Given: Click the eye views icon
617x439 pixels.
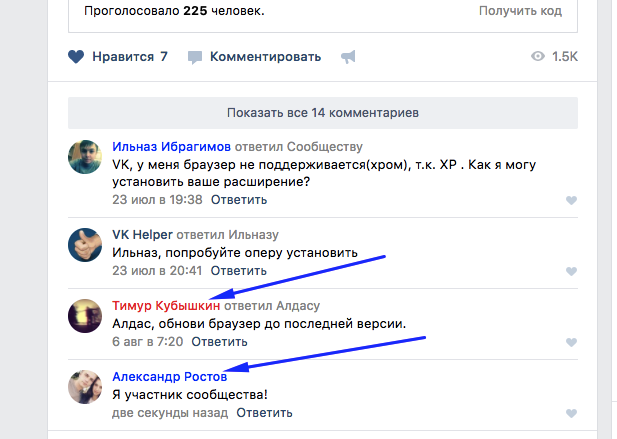Looking at the screenshot, I should tap(538, 56).
